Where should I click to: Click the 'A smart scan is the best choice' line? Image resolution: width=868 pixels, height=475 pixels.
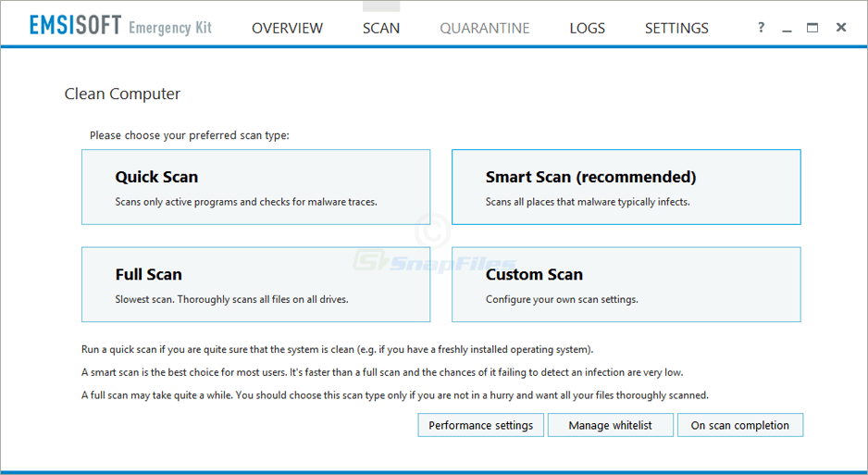click(x=382, y=372)
